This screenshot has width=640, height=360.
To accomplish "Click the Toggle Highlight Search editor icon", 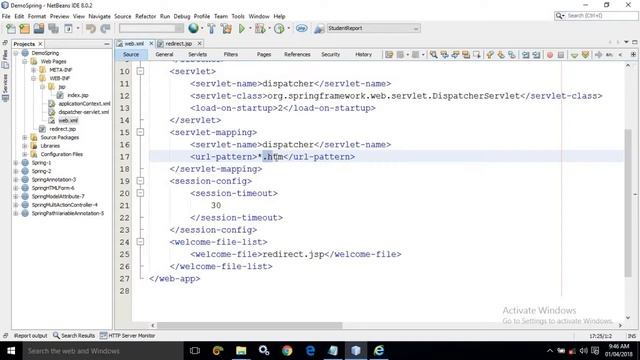I will pyautogui.click(x=466, y=55).
